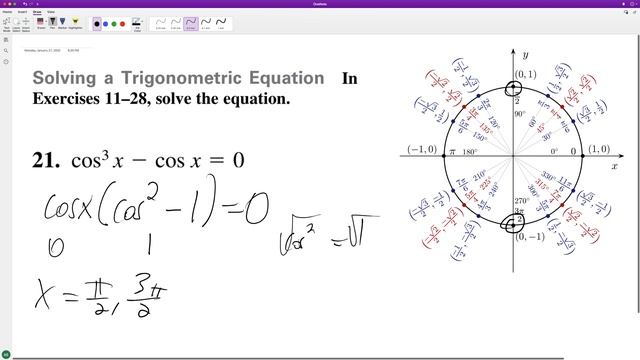Click the unit circle diagram image
Screen dimensions: 640x360
pyautogui.click(x=512, y=160)
